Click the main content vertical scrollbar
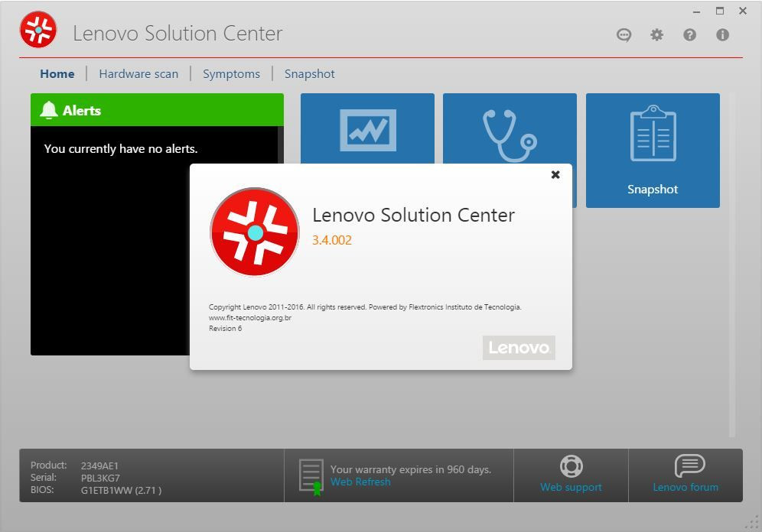 732,265
